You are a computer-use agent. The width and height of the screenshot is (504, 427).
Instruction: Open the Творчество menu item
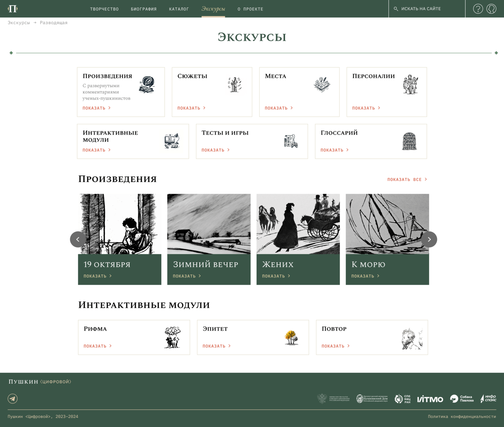105,9
